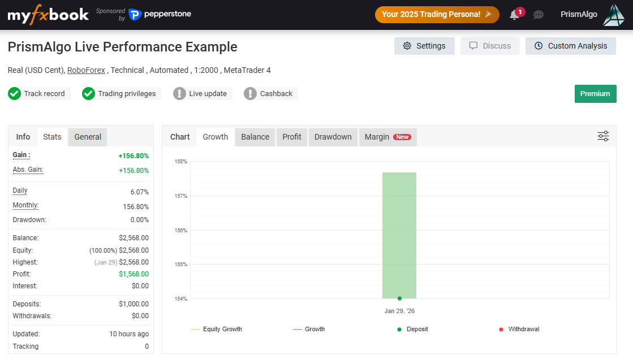Click the Custom Analysis button label
The height and width of the screenshot is (364, 633).
pos(578,46)
